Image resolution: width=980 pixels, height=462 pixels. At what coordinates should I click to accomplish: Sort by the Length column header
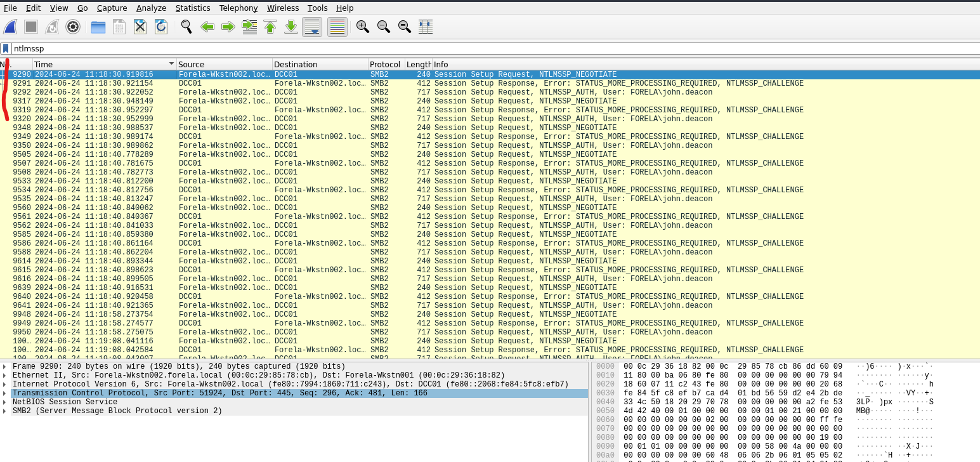419,64
